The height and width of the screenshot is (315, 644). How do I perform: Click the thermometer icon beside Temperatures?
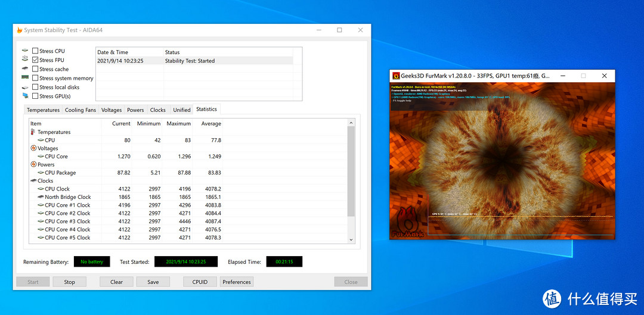[x=33, y=132]
